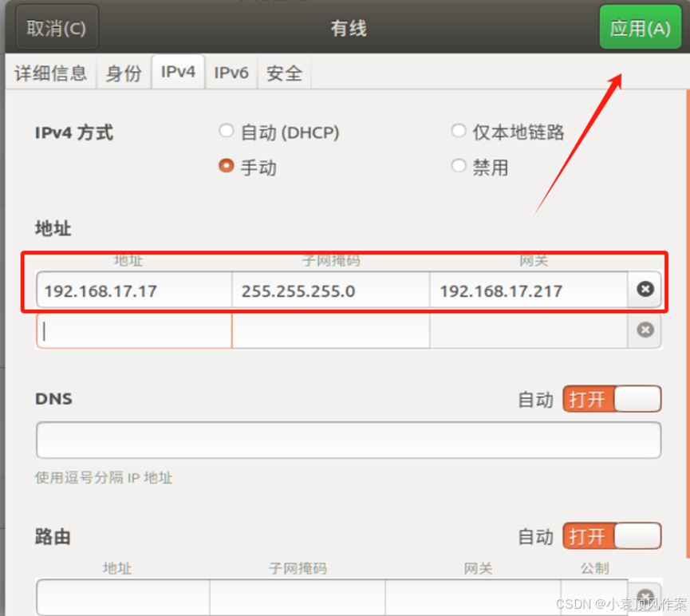Open the Security (安全) tab

[x=284, y=73]
